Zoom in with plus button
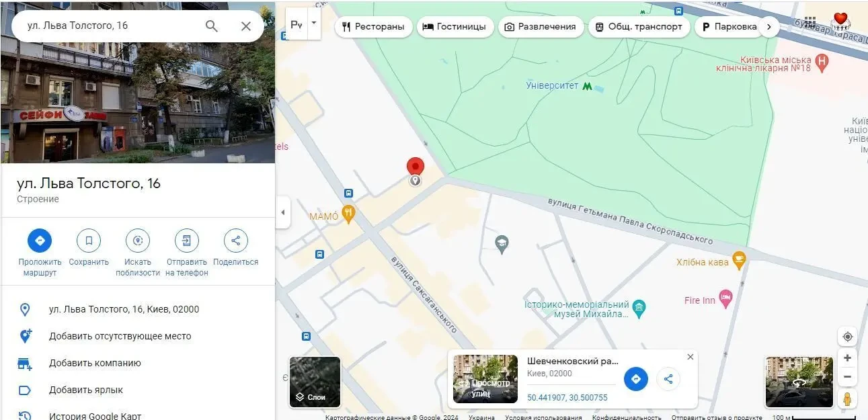Screen dimensions: 868x420 (847, 358)
